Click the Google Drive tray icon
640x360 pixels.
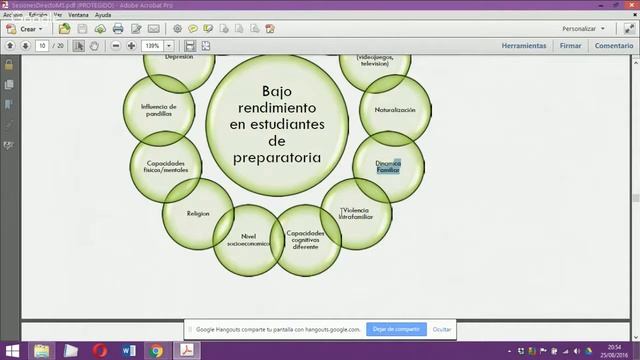pyautogui.click(x=588, y=351)
